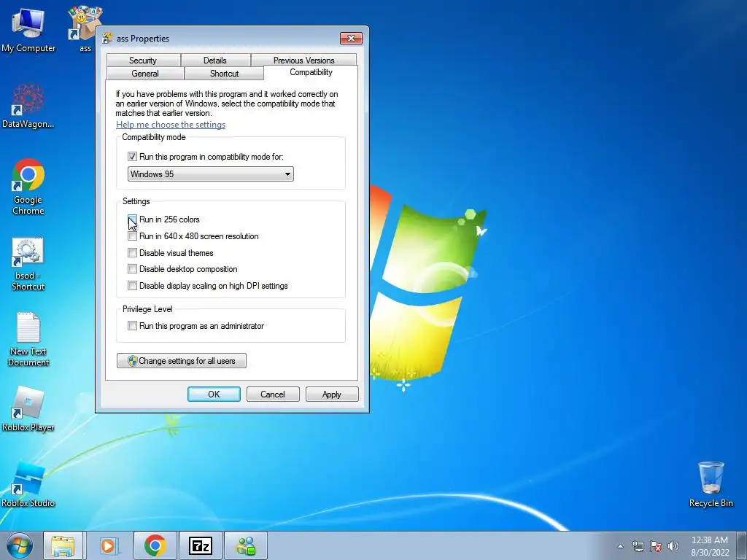Launch Google Chrome from desktop icon
The image size is (747, 560).
28,187
